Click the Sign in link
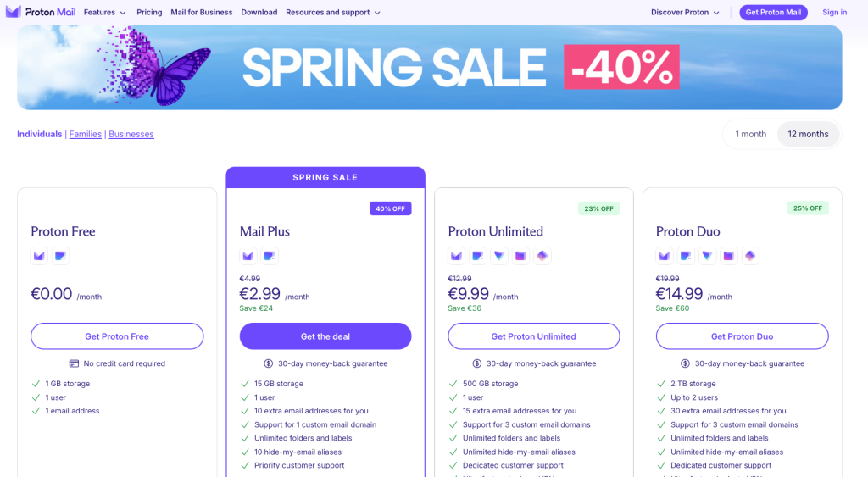 point(834,13)
